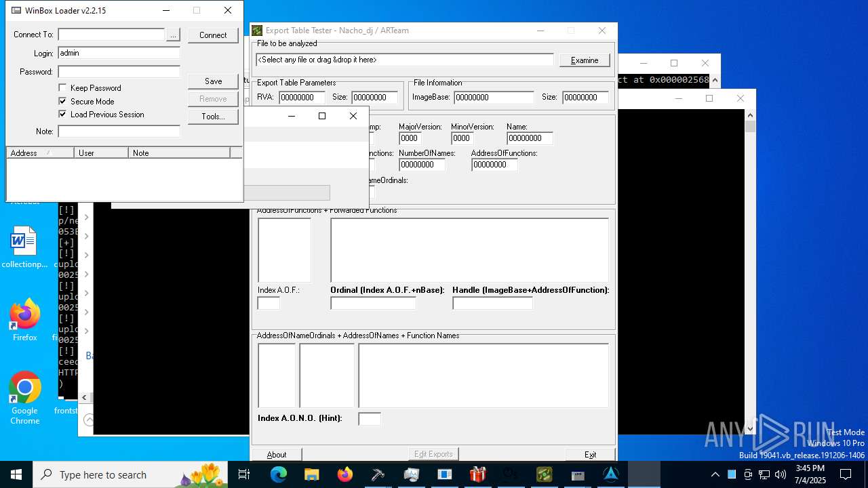Click the console scrollbar down arrow
The image size is (868, 488).
pyautogui.click(x=750, y=429)
